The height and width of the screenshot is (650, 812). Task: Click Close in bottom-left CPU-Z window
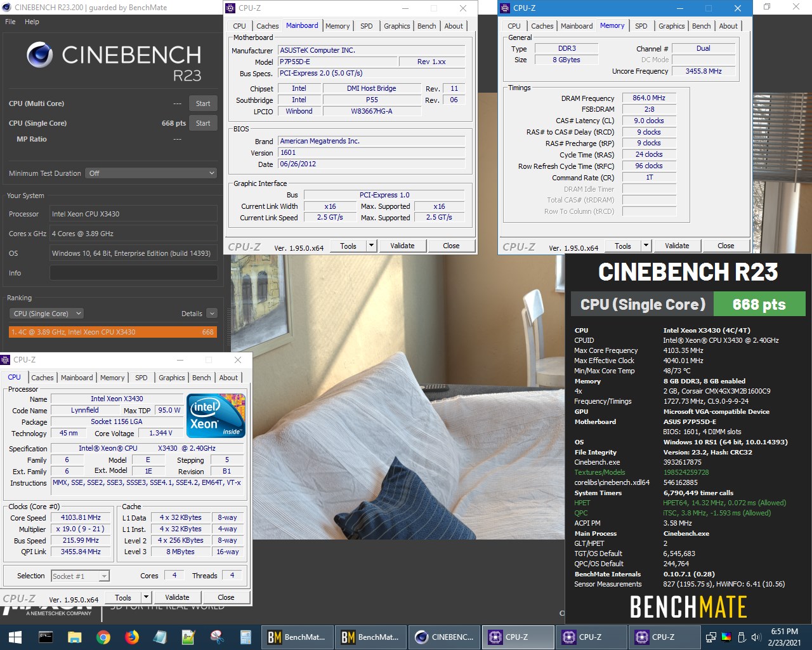pyautogui.click(x=226, y=597)
